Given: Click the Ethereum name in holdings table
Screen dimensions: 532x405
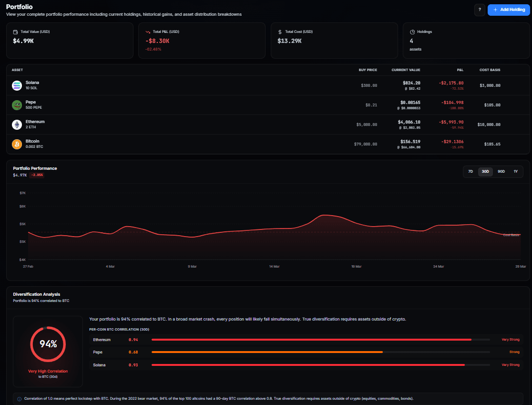Looking at the screenshot, I should point(35,122).
